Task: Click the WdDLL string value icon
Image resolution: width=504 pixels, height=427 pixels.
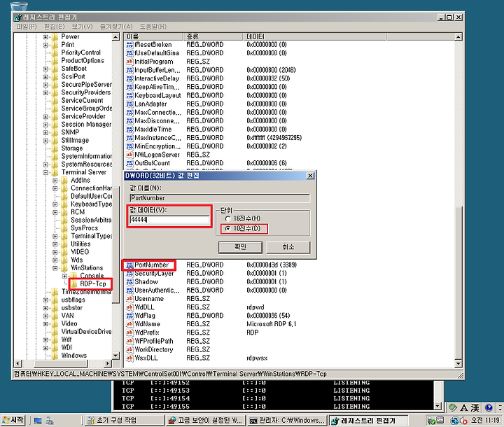Action: (129, 307)
